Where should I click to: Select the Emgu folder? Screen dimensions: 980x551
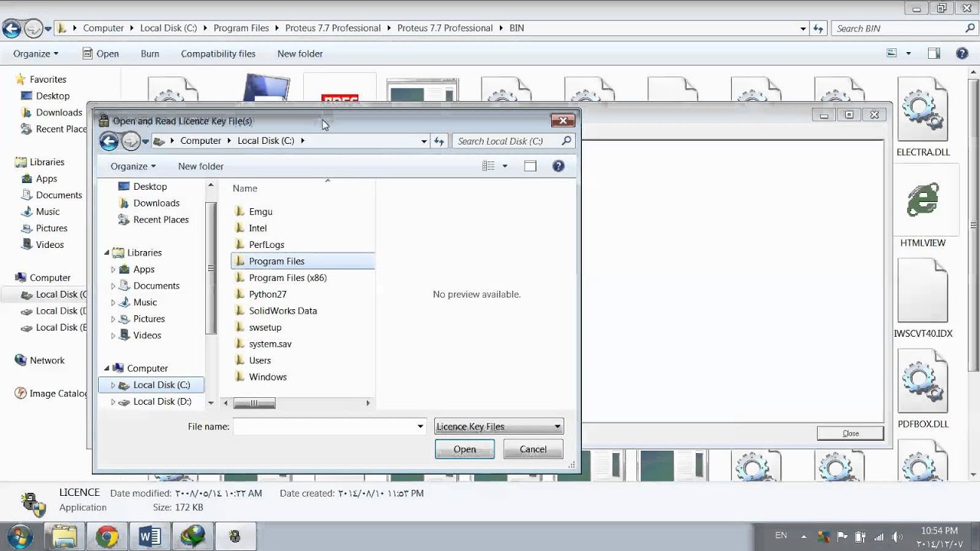[260, 211]
